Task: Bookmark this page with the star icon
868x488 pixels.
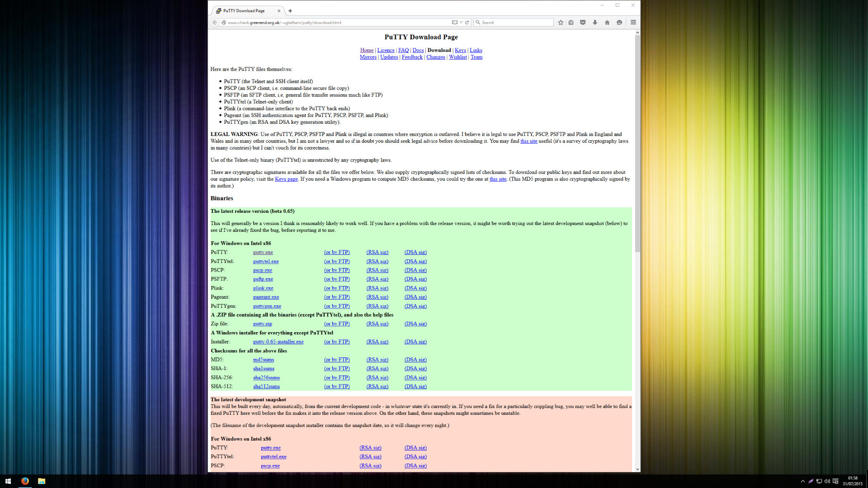Action: 561,22
